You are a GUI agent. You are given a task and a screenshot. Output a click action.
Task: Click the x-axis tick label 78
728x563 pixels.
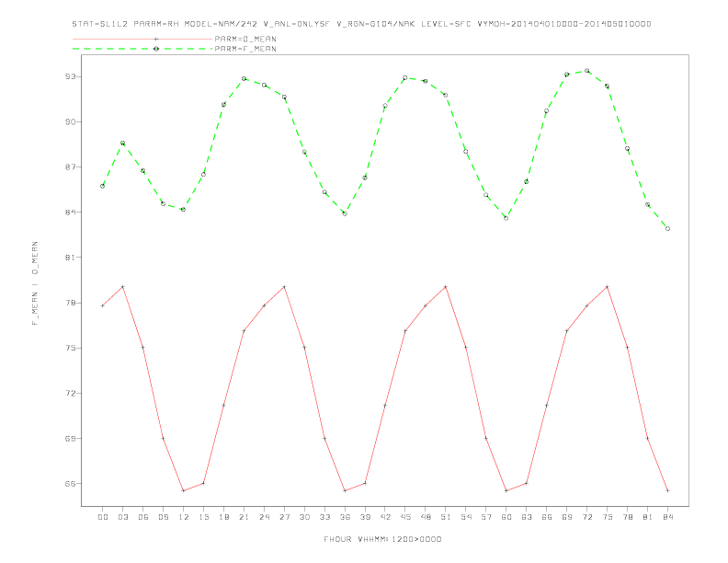(627, 517)
